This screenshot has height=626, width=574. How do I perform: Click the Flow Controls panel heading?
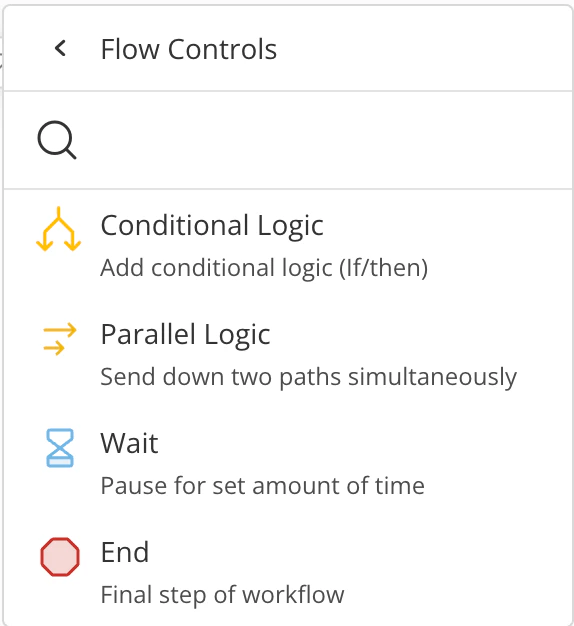(x=188, y=49)
